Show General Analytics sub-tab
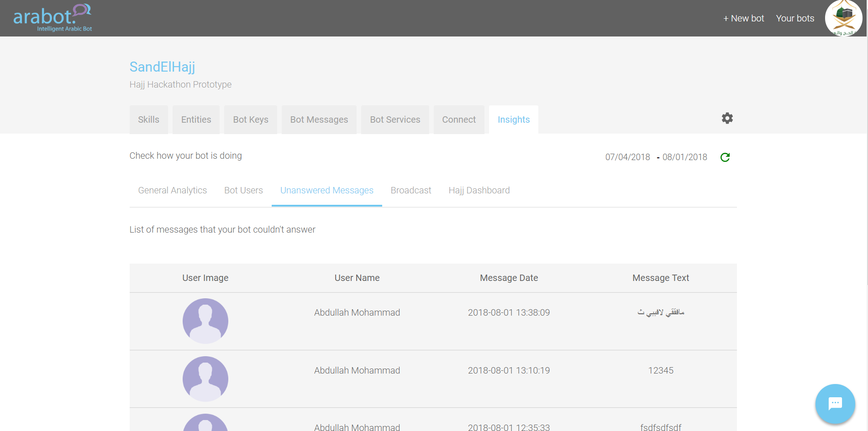 pyautogui.click(x=173, y=190)
